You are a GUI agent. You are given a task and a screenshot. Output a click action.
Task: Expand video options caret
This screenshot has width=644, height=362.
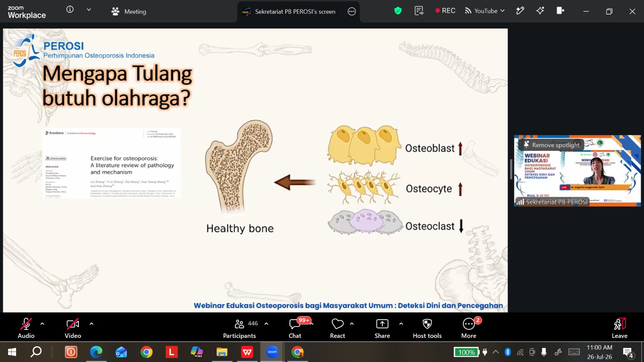pyautogui.click(x=91, y=323)
